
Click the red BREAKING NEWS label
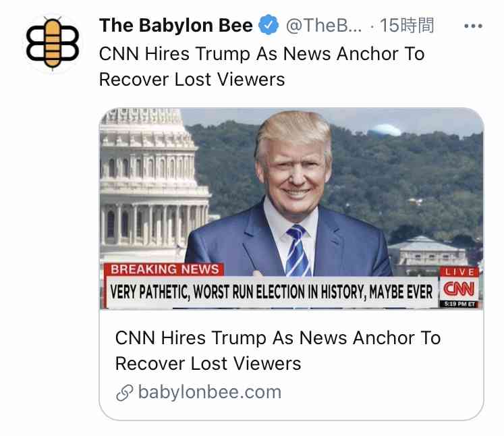165,269
